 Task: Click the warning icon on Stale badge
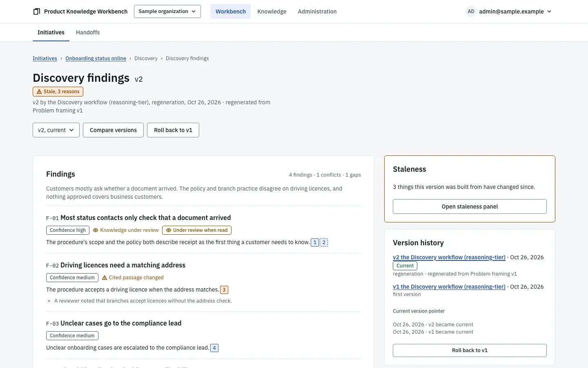coord(39,92)
